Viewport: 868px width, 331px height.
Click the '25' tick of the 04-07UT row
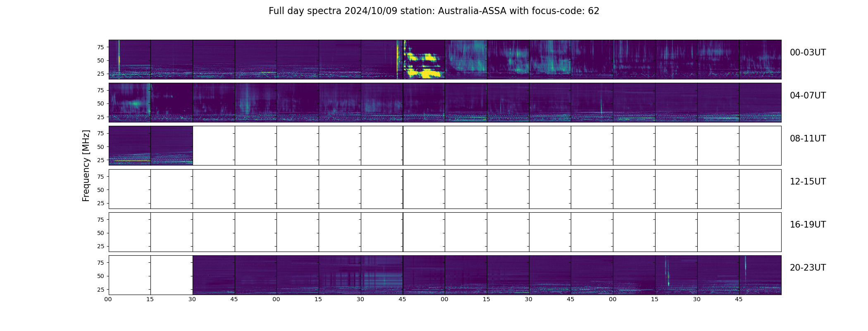pyautogui.click(x=100, y=117)
